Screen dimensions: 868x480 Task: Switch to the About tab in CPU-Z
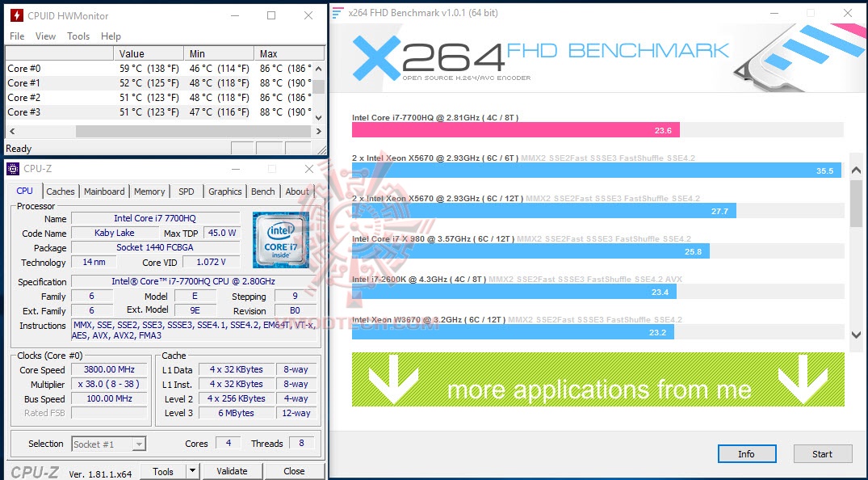[297, 192]
